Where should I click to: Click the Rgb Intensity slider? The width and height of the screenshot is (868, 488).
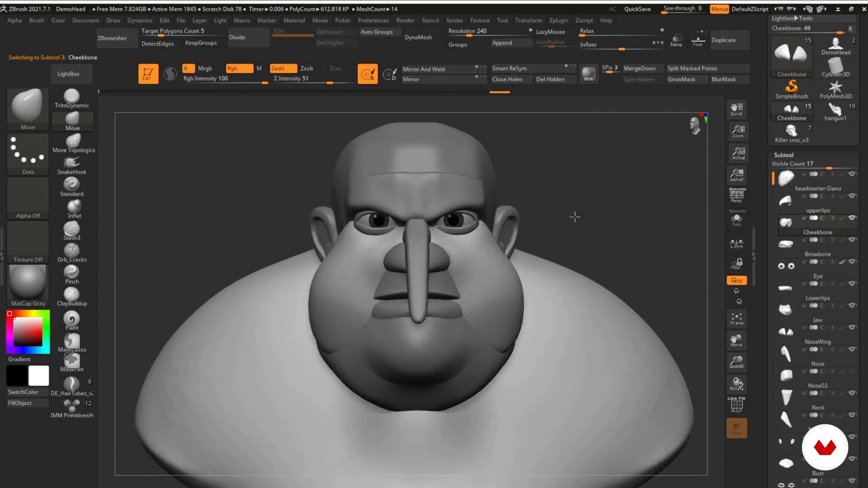tap(225, 79)
